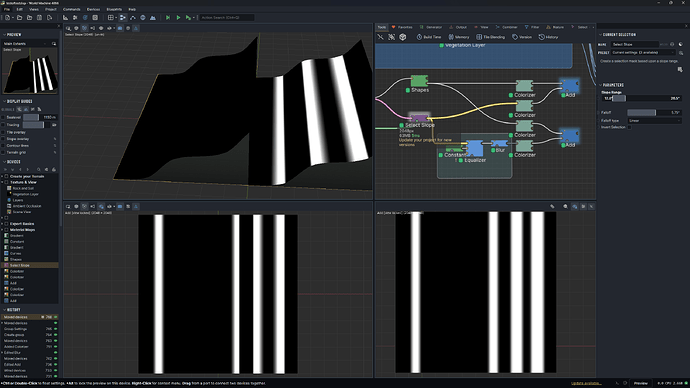690x388 pixels.
Task: Click the Preview button in status bar
Action: 640,383
